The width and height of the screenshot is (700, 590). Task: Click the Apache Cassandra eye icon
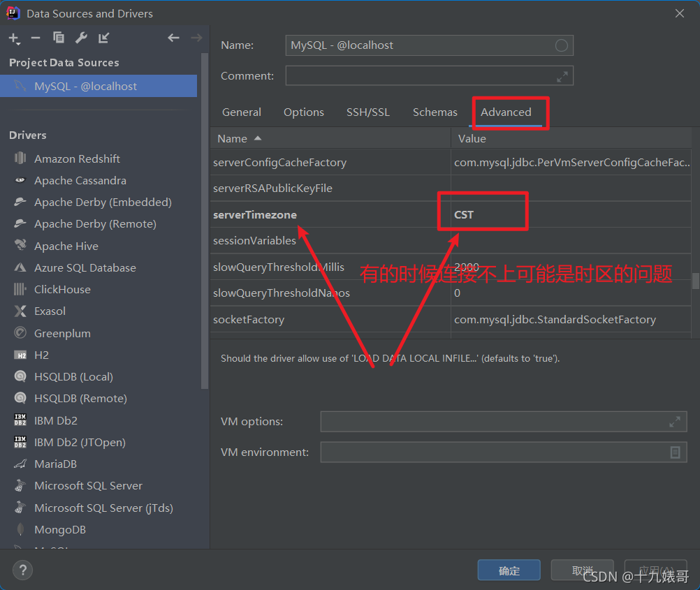(20, 180)
